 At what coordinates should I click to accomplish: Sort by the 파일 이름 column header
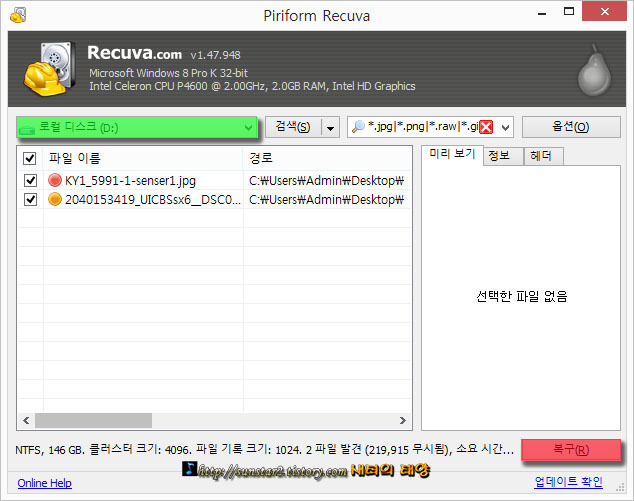coord(143,158)
